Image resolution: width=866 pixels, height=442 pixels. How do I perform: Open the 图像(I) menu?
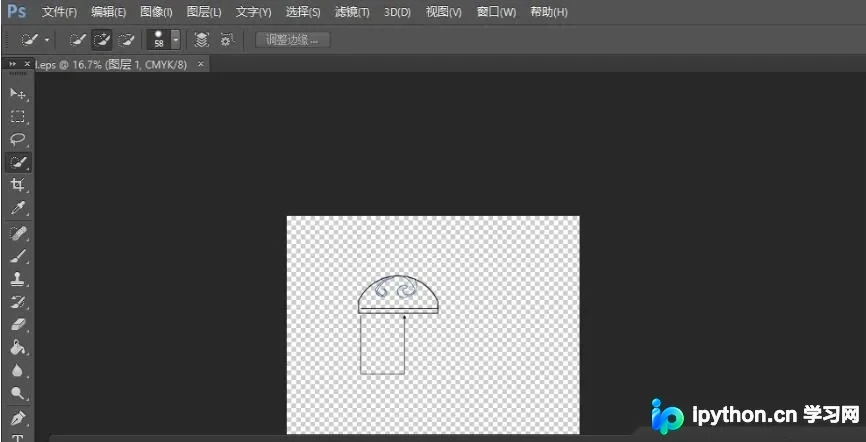[x=156, y=12]
